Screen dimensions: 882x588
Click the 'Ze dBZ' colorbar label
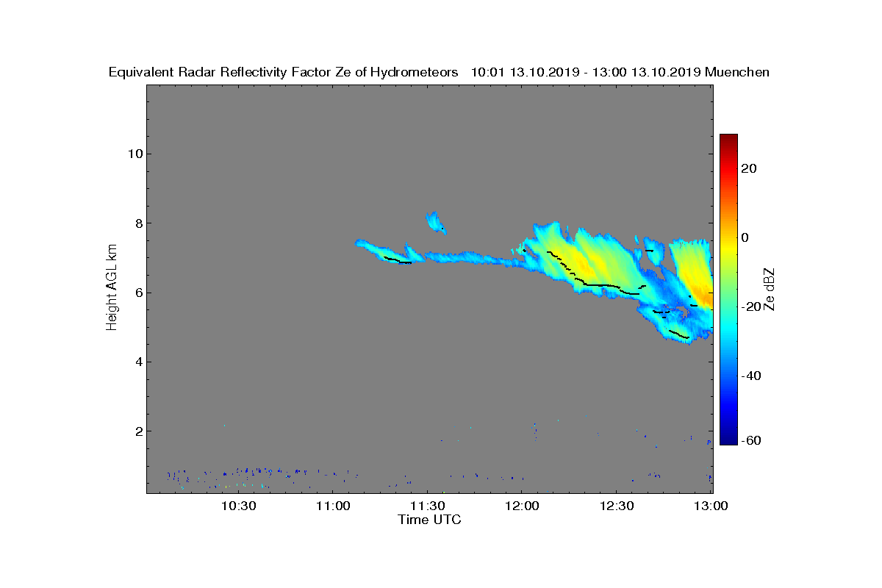coord(770,290)
